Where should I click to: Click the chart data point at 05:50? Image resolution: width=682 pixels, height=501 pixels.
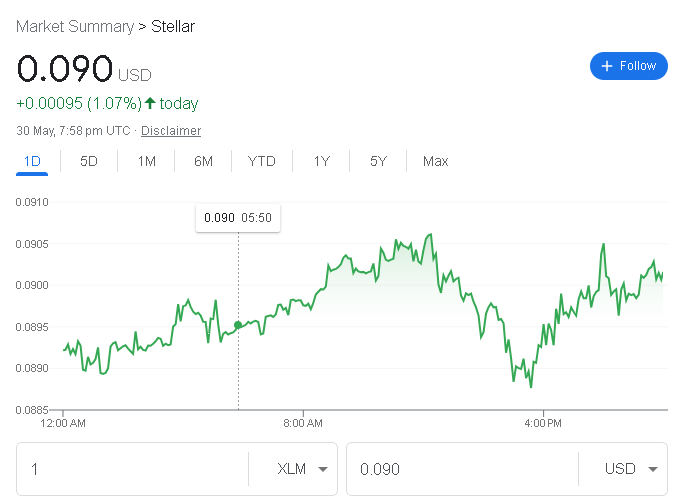tap(238, 325)
